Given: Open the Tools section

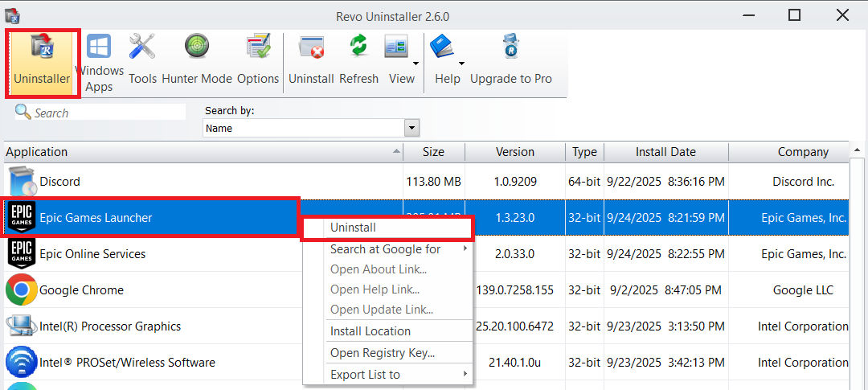Looking at the screenshot, I should 142,60.
